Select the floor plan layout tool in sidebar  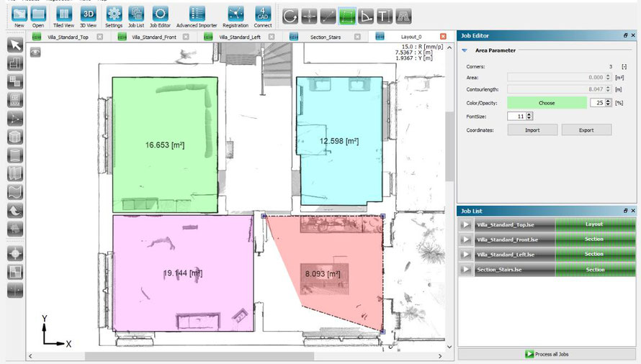(x=15, y=63)
